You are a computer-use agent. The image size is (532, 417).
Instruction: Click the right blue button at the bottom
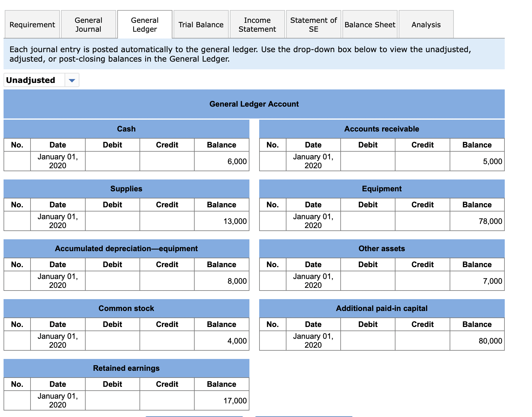click(304, 416)
